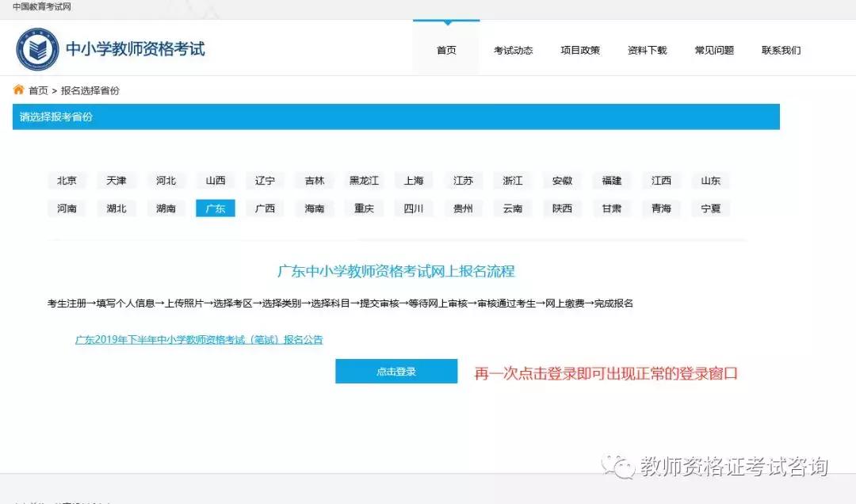The width and height of the screenshot is (856, 504).
Task: Open the 资料下载 menu item
Action: (x=647, y=49)
